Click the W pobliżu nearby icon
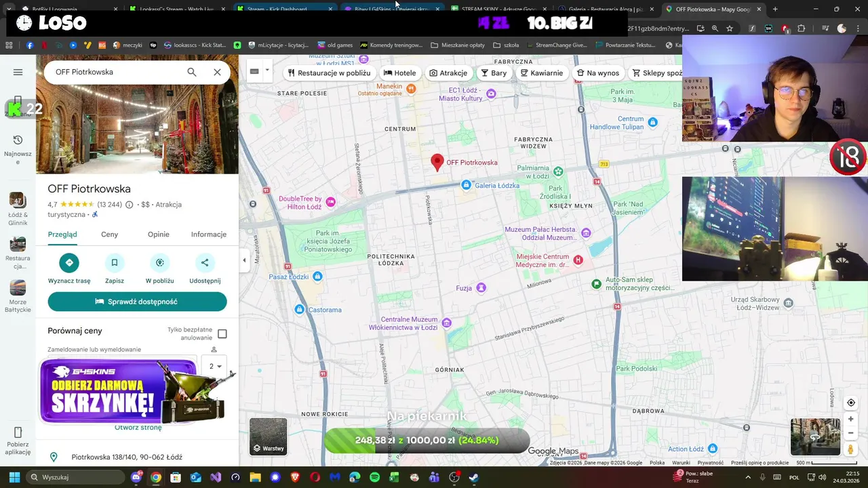The height and width of the screenshot is (488, 868). tap(160, 263)
